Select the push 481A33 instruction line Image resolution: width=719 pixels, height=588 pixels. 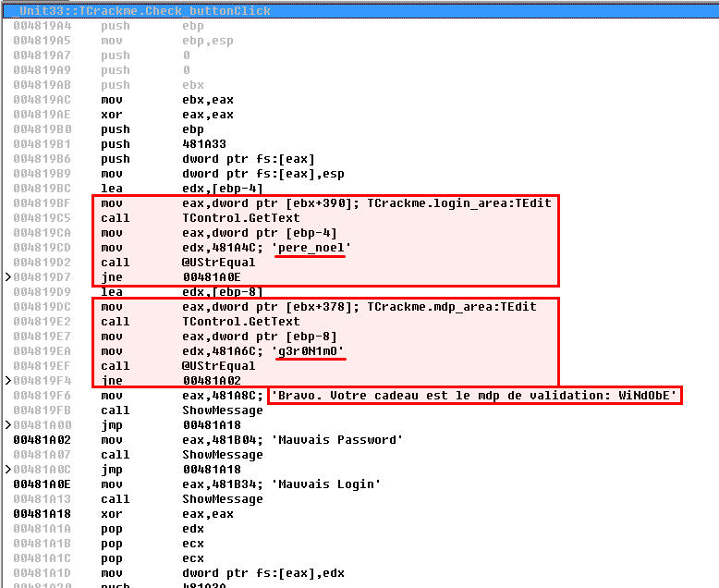click(199, 143)
